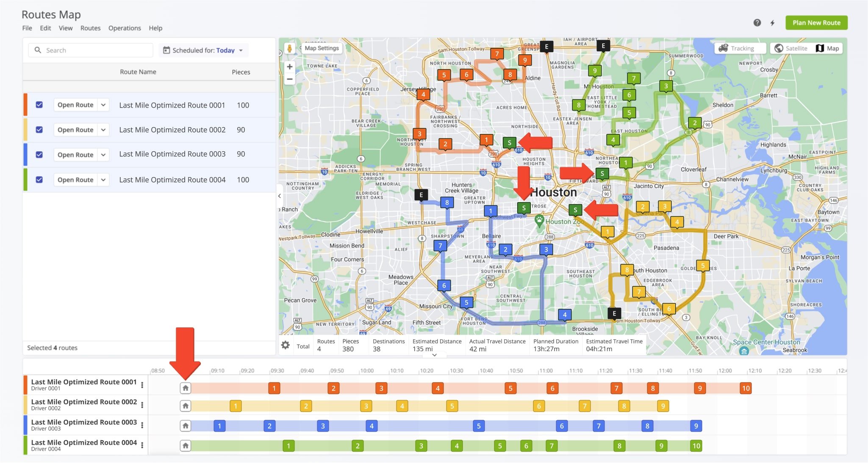868x463 pixels.
Task: Expand the Open Route dropdown for Route 0001
Action: point(103,105)
